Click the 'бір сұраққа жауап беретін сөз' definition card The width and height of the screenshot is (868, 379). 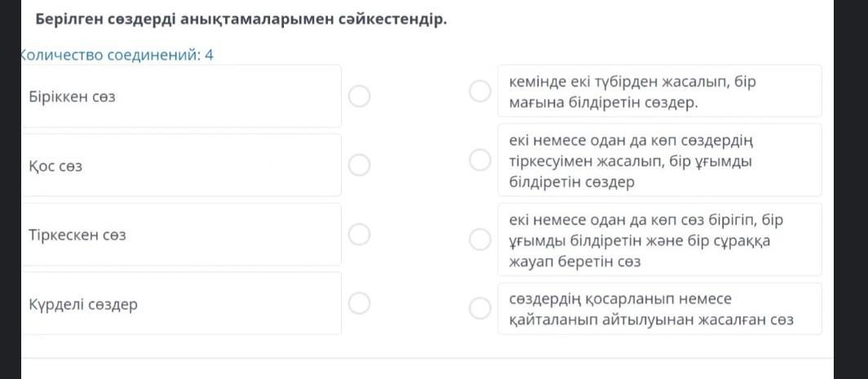(659, 239)
